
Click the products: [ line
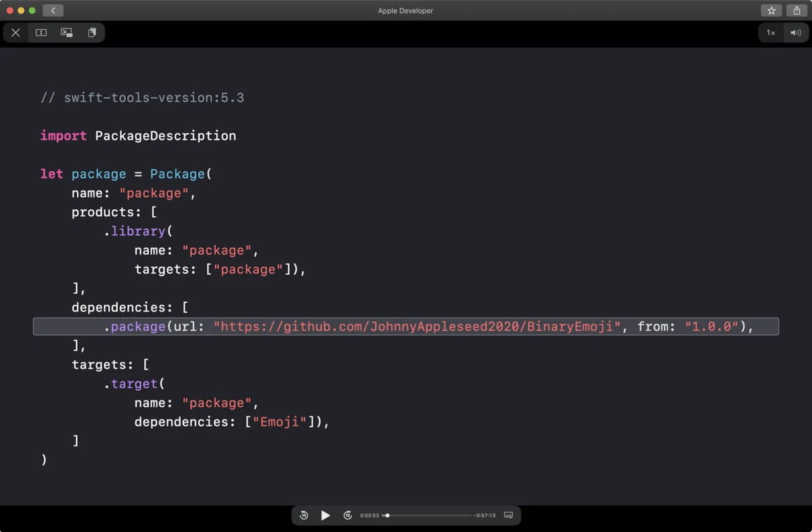pos(114,212)
